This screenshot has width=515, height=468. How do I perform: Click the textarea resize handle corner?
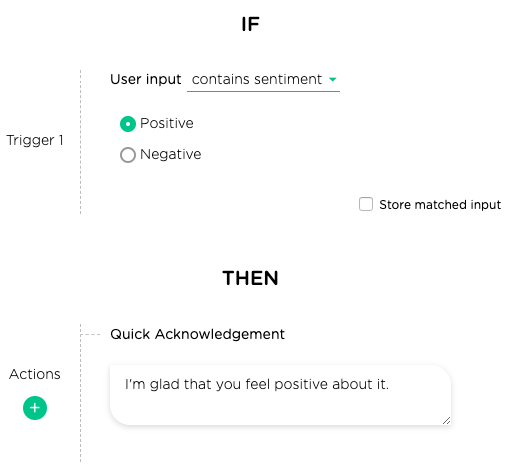click(446, 421)
